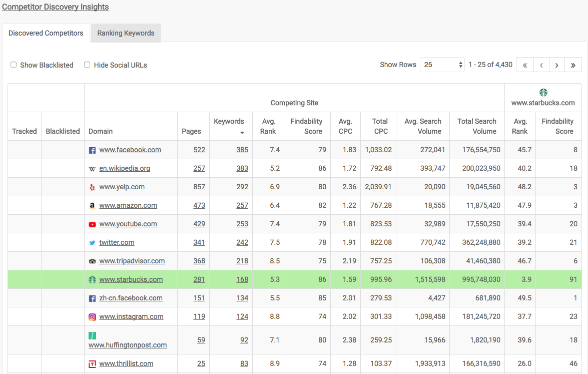
Task: Jump to the last page of results
Action: (x=573, y=65)
